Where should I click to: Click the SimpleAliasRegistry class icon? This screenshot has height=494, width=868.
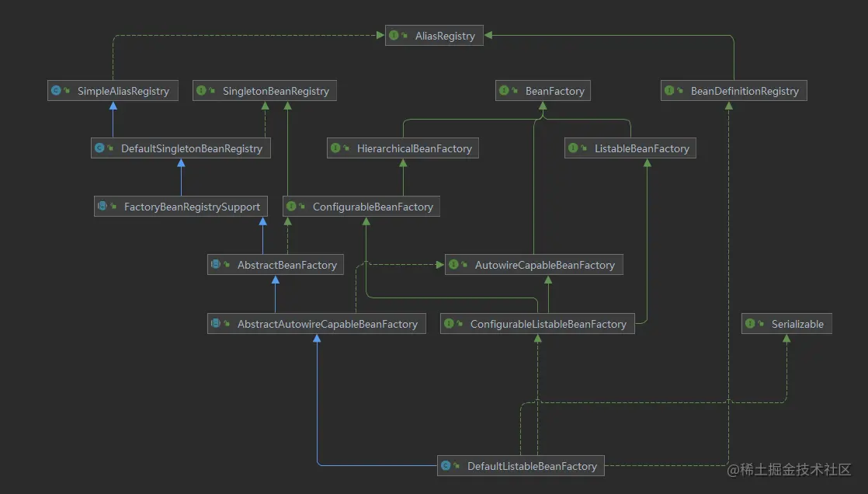(x=56, y=90)
